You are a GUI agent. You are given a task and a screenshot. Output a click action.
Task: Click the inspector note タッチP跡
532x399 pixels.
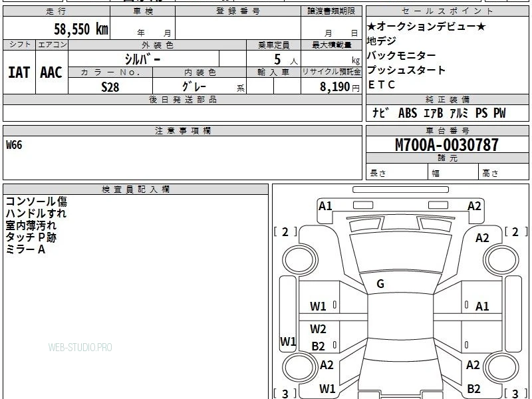31,237
